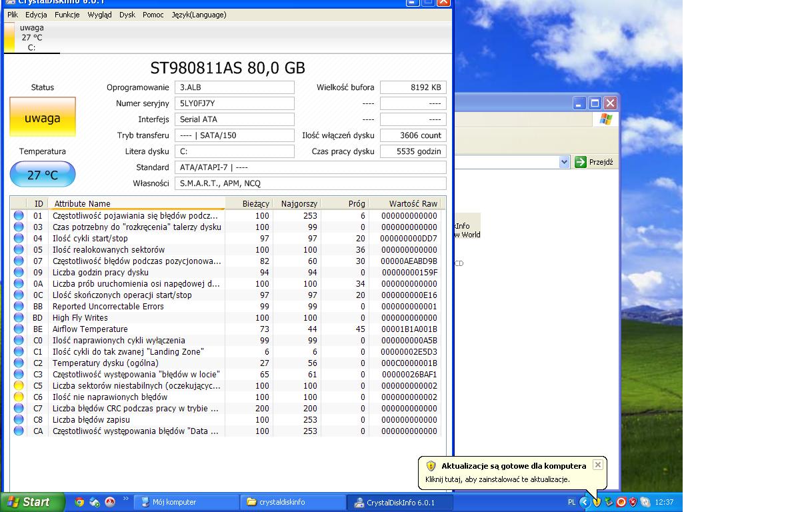Click the 27 °C temperature button
The image size is (812, 512).
tap(43, 175)
